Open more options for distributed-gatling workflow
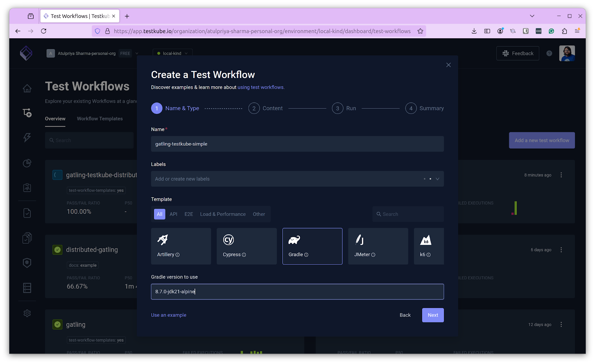595x364 pixels. 561,250
